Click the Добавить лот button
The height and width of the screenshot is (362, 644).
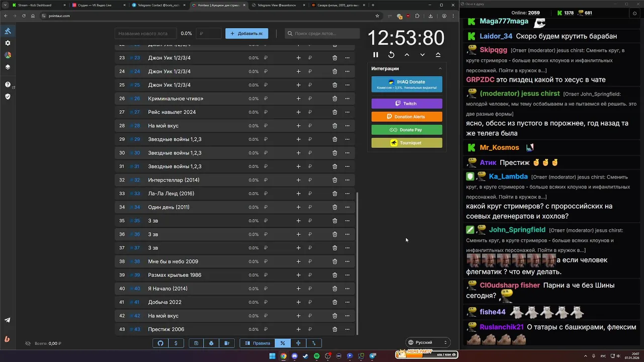[x=247, y=33]
